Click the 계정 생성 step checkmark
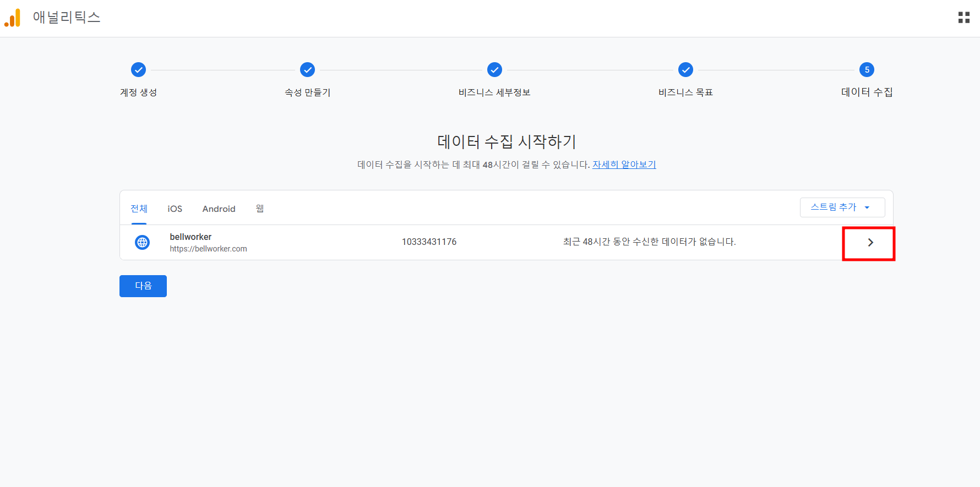The height and width of the screenshot is (487, 980). click(139, 70)
